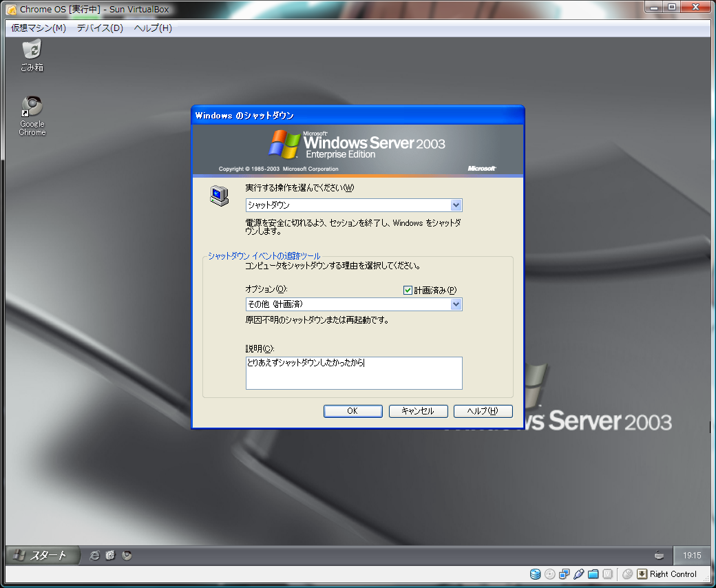Uncheck the 計画済み(P) checkbox

click(408, 291)
